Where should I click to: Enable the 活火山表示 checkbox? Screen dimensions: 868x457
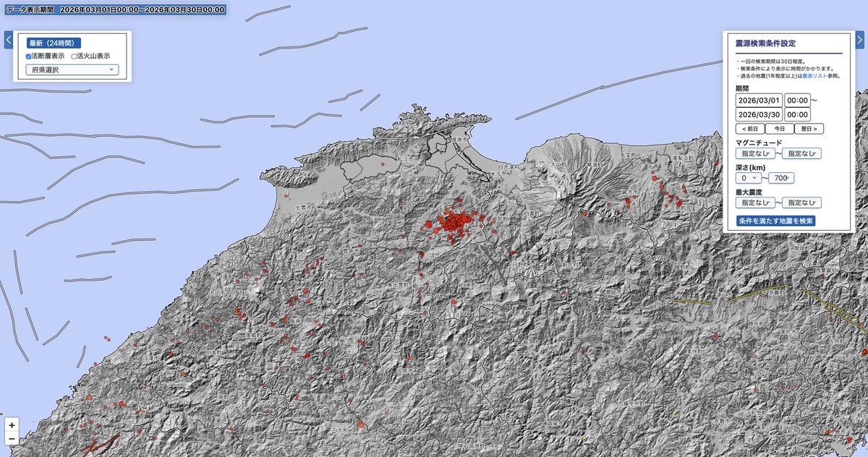pyautogui.click(x=75, y=56)
